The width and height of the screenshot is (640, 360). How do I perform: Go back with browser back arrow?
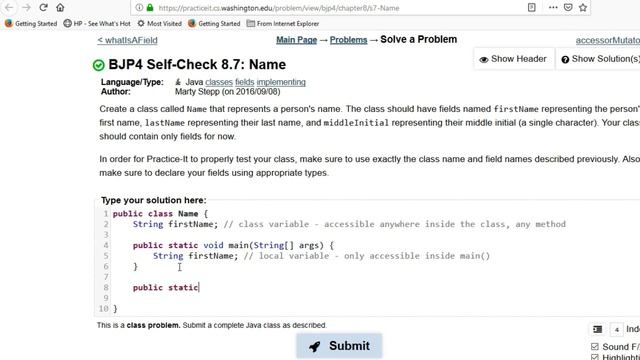(9, 7)
